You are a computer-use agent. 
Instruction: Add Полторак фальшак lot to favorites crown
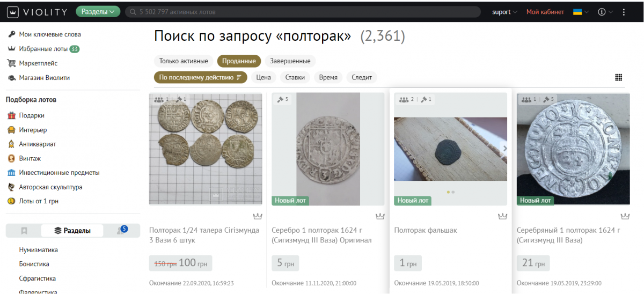[x=502, y=216]
